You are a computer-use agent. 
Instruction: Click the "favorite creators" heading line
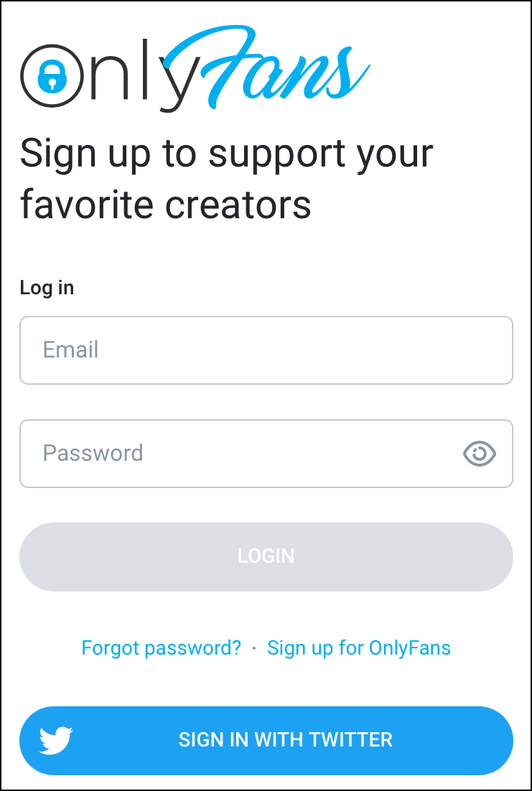coord(165,204)
